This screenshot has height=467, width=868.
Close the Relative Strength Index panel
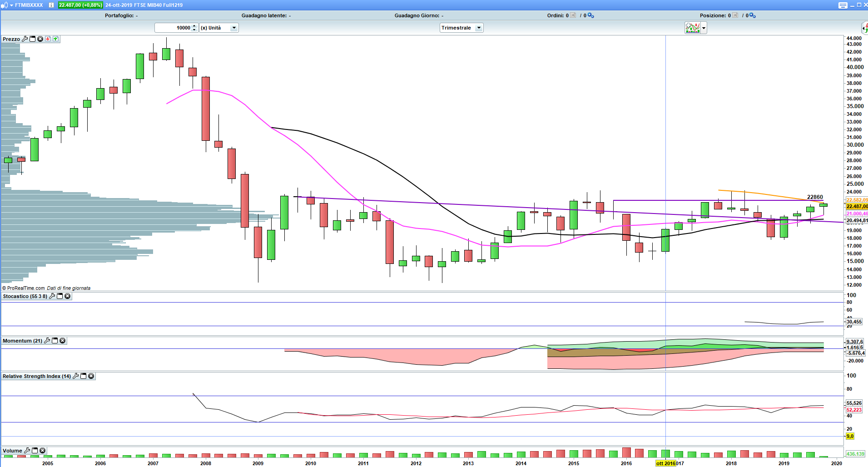(x=91, y=376)
